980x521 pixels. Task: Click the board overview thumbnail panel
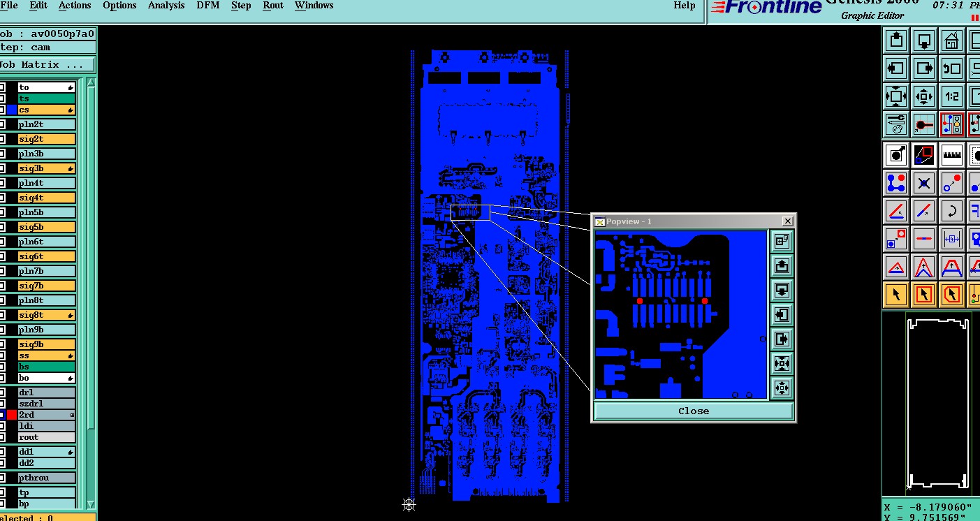(x=937, y=404)
